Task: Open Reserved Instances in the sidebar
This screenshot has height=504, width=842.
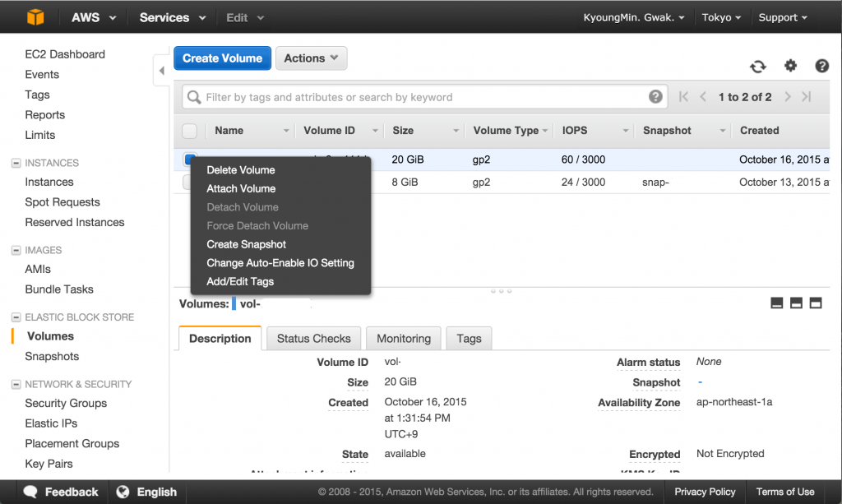Action: point(75,222)
